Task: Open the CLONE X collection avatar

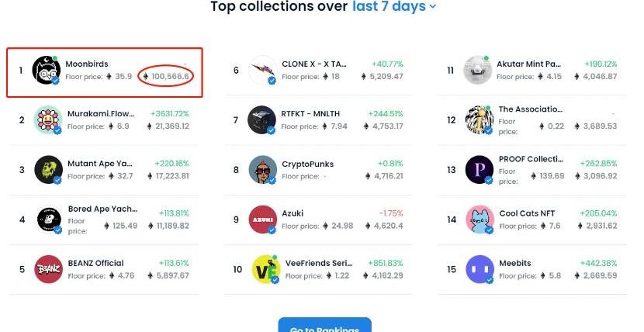Action: 263,70
